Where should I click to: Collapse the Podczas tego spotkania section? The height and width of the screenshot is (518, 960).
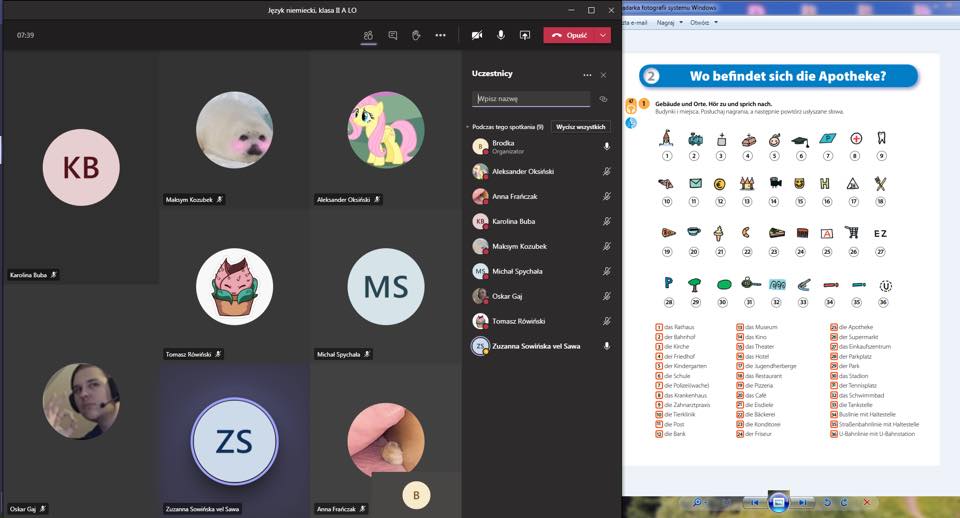(467, 128)
